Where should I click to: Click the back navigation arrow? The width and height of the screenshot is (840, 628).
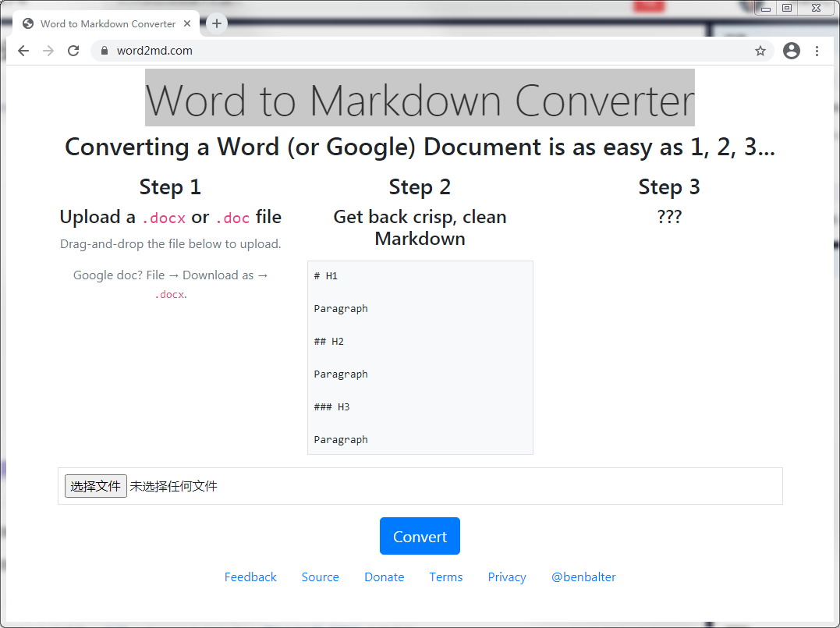click(x=23, y=50)
